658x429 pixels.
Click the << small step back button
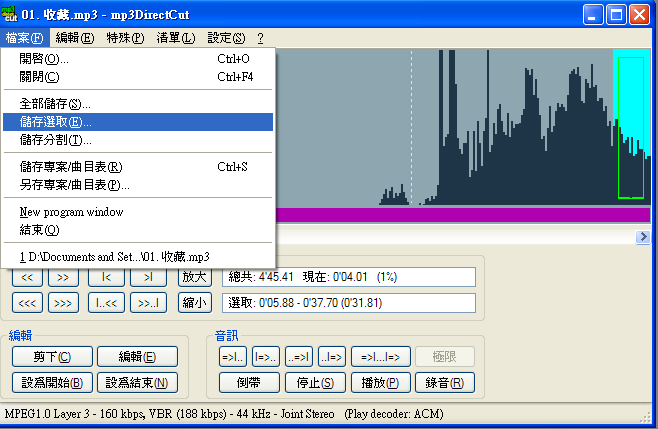tap(27, 277)
